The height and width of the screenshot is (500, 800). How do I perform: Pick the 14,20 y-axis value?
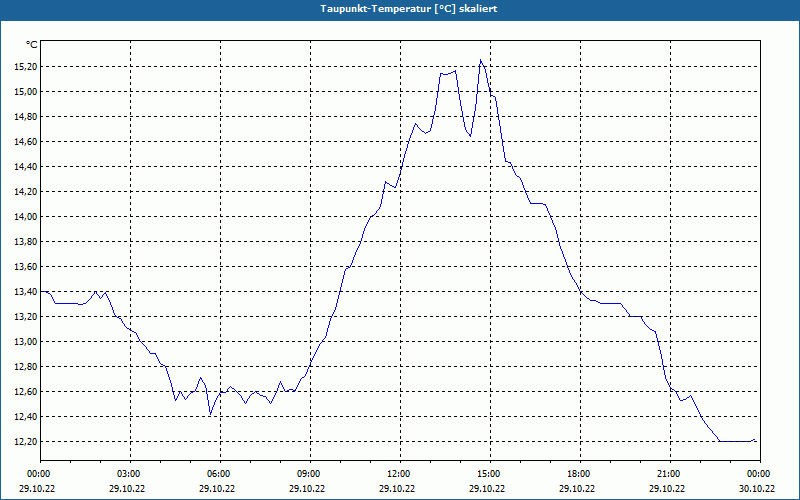pyautogui.click(x=26, y=192)
